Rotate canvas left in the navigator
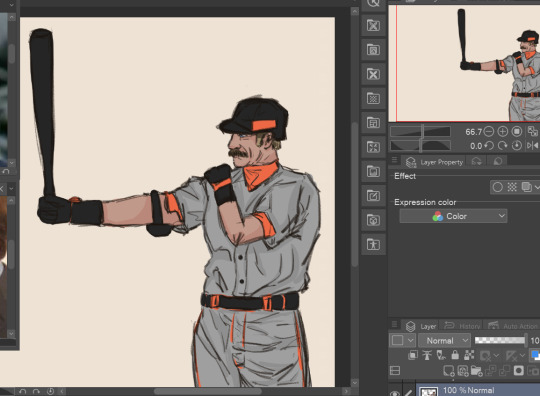 488,146
